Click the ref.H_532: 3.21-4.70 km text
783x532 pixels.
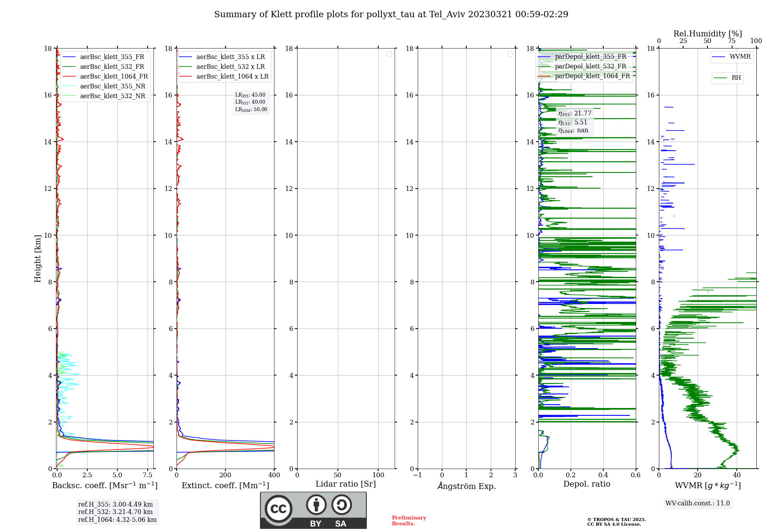pyautogui.click(x=115, y=512)
